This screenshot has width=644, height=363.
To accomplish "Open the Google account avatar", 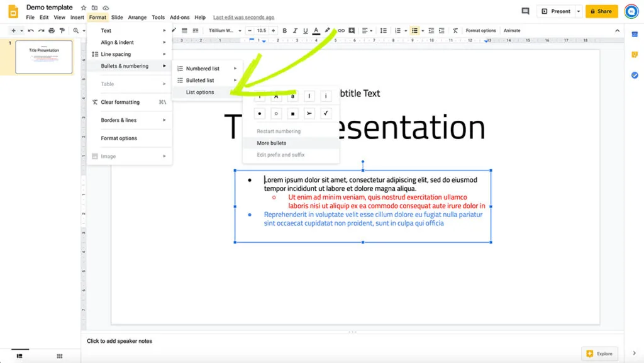I will 631,11.
